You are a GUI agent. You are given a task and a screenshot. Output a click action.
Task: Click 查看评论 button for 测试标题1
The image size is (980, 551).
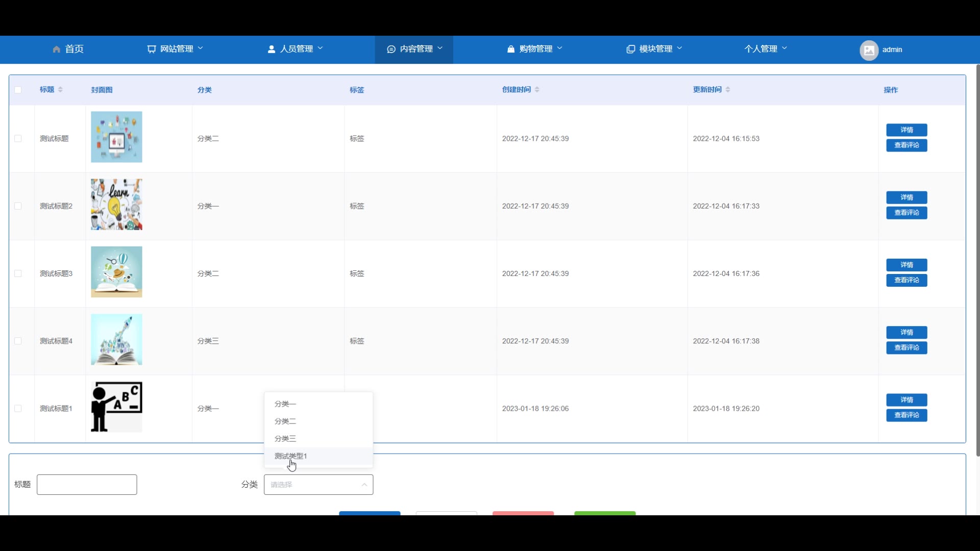[906, 415]
